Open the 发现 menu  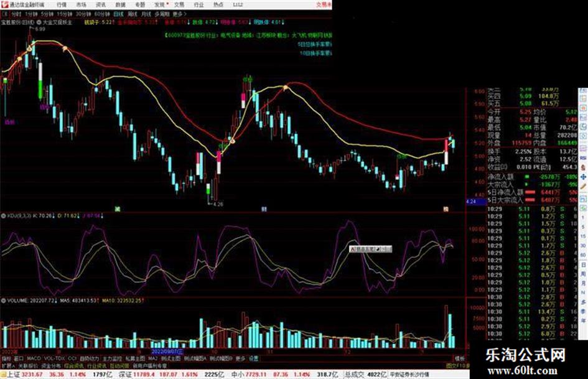point(160,5)
